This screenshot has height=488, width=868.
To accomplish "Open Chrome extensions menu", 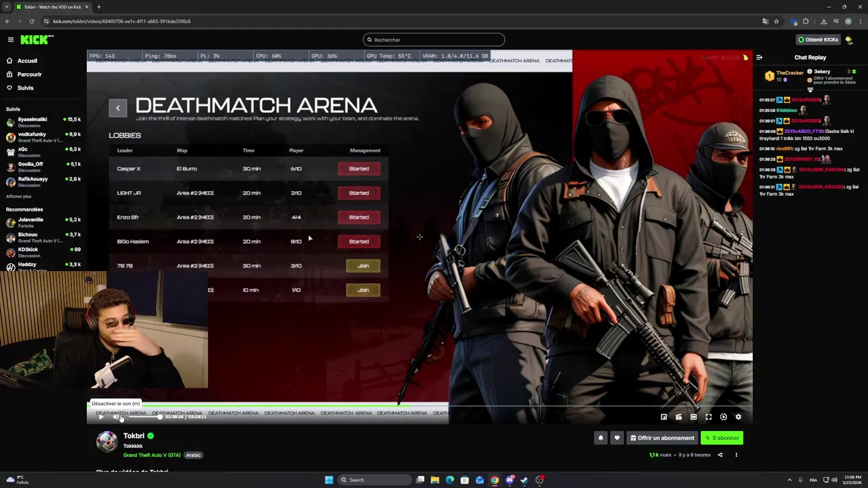I will click(x=806, y=21).
